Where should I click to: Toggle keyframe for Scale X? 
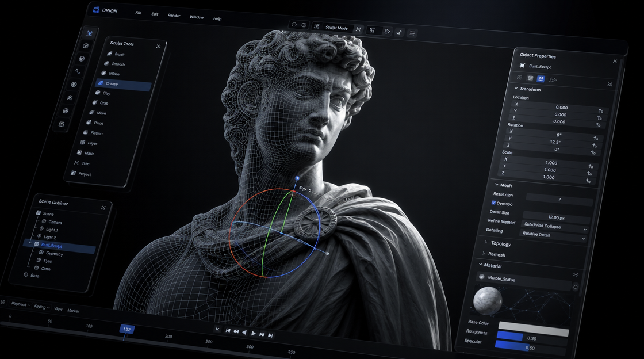click(x=591, y=166)
